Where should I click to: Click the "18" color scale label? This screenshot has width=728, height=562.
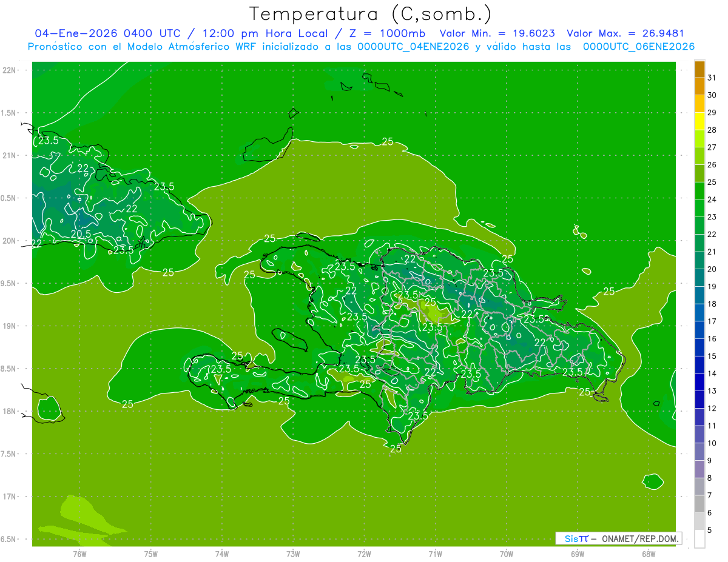(712, 304)
